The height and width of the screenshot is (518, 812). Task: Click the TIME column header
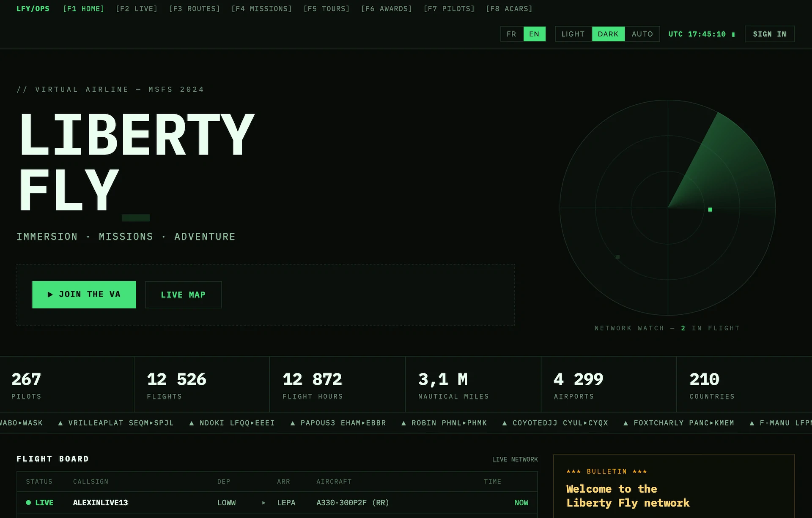pos(493,482)
